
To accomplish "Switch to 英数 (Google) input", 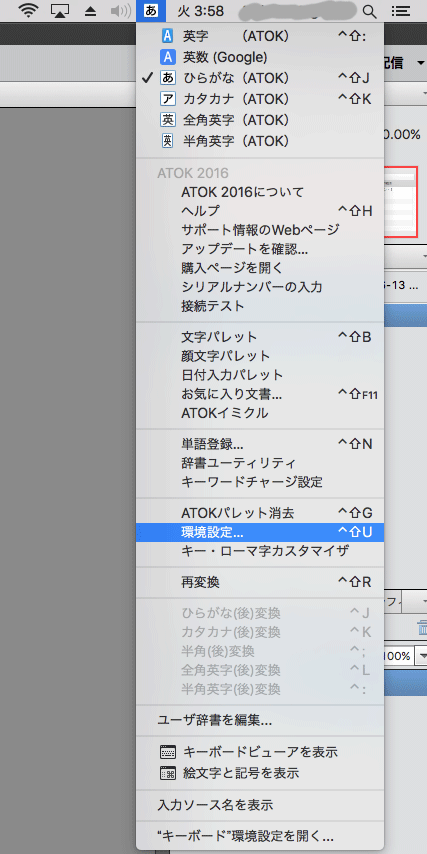I will [260, 57].
